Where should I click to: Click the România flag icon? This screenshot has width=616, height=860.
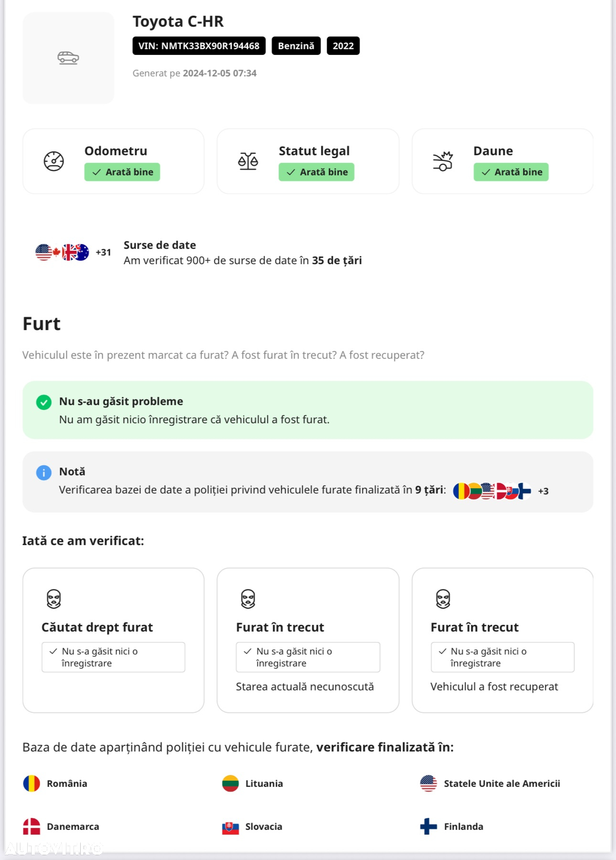coord(32,784)
